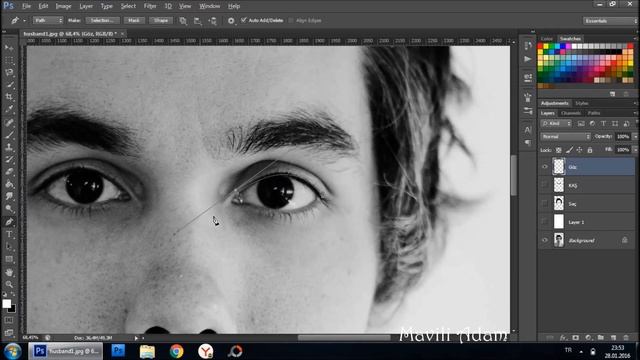The width and height of the screenshot is (640, 360).
Task: Select the Hand tool
Action: coord(9,272)
